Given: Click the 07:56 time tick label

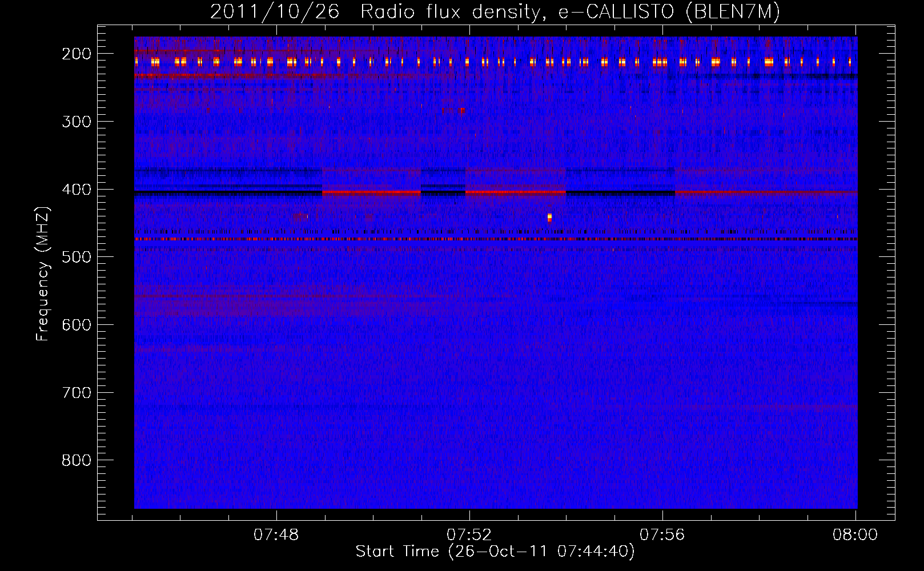Looking at the screenshot, I should click(x=662, y=535).
